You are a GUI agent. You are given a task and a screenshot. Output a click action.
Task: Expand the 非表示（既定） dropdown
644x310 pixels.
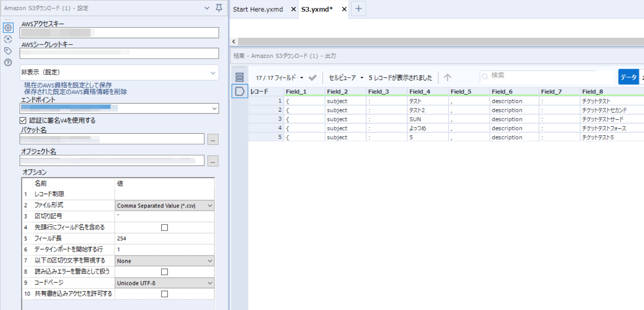[x=212, y=72]
